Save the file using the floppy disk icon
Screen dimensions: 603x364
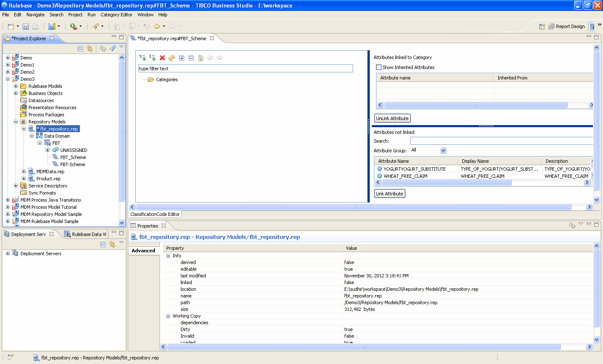pyautogui.click(x=26, y=26)
